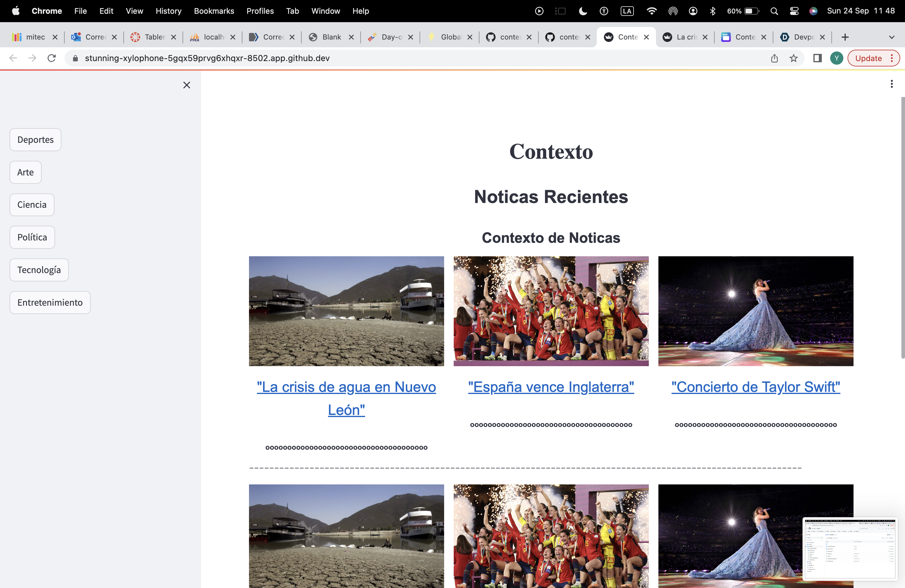Close the sidebar with X icon

point(186,85)
